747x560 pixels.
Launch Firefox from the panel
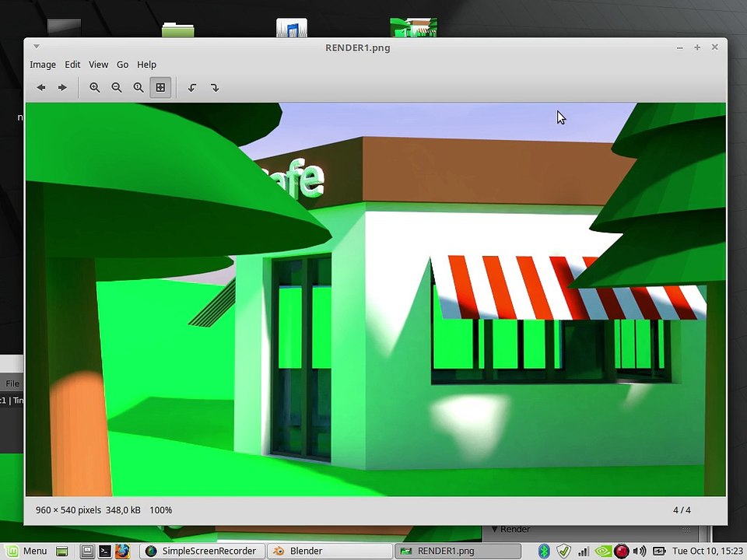tap(122, 551)
